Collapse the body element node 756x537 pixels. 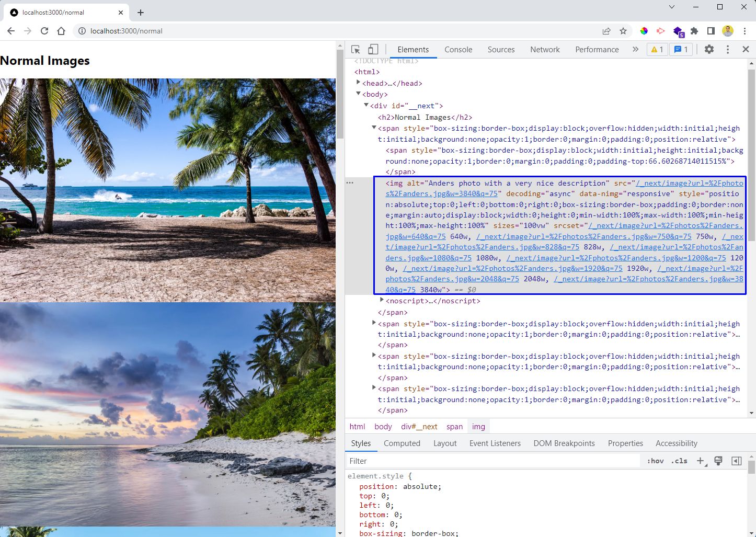pos(358,94)
